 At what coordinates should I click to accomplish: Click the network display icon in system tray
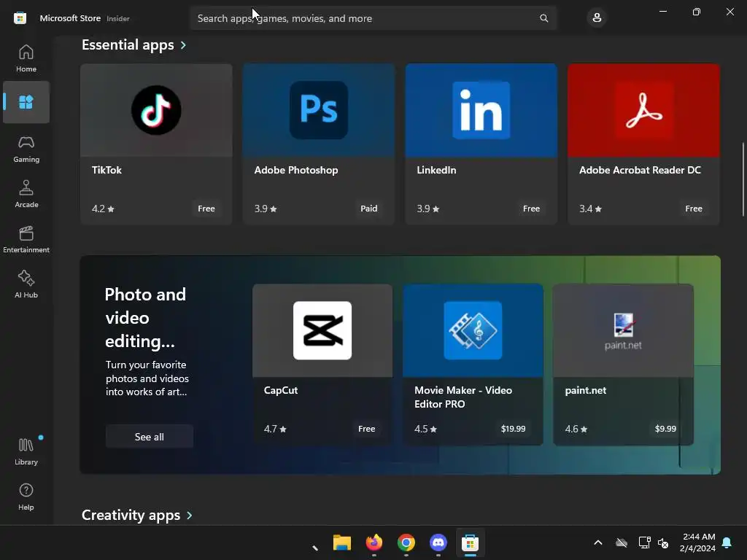pos(644,542)
